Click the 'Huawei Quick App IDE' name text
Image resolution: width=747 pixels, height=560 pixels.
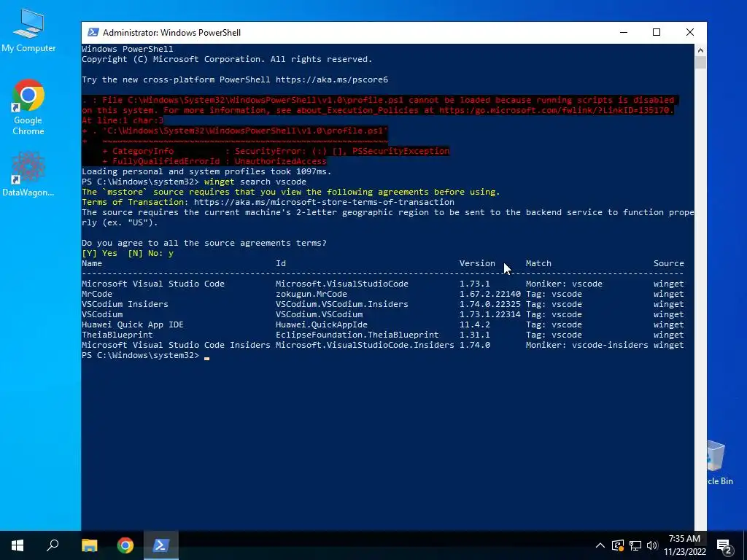pyautogui.click(x=133, y=324)
